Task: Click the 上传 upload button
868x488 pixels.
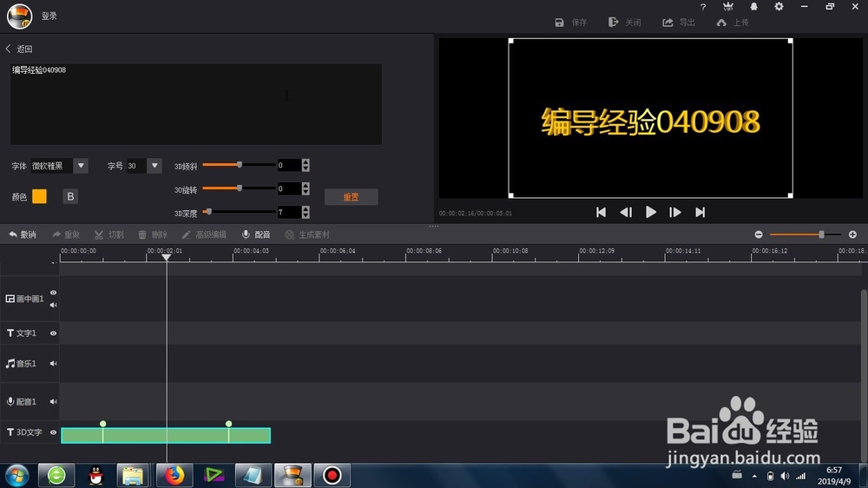Action: tap(733, 23)
